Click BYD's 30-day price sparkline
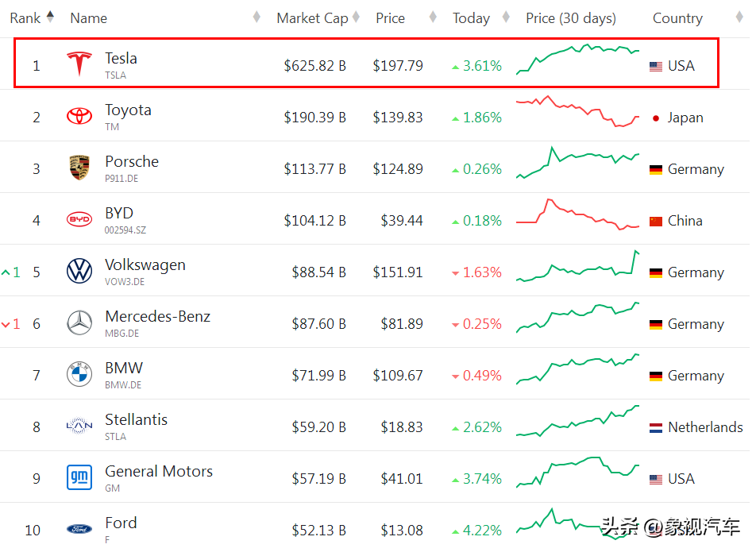Screen dimensions: 756x552 [x=577, y=214]
